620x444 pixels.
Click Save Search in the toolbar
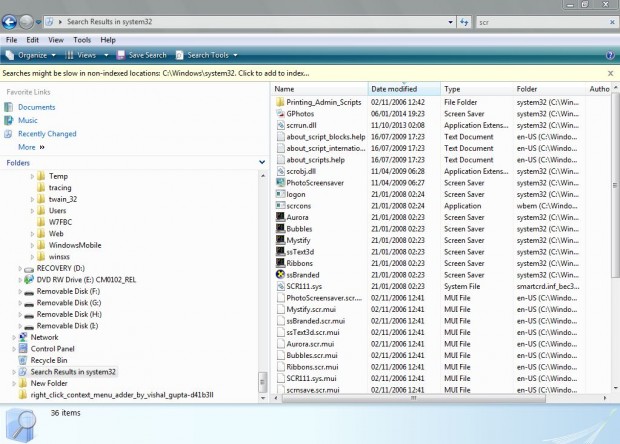coord(142,55)
